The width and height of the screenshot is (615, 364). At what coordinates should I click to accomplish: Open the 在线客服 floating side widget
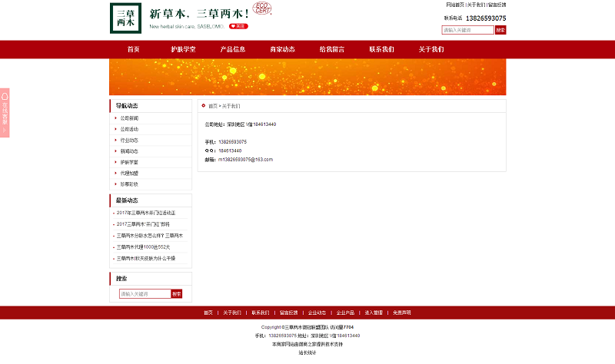[x=5, y=112]
